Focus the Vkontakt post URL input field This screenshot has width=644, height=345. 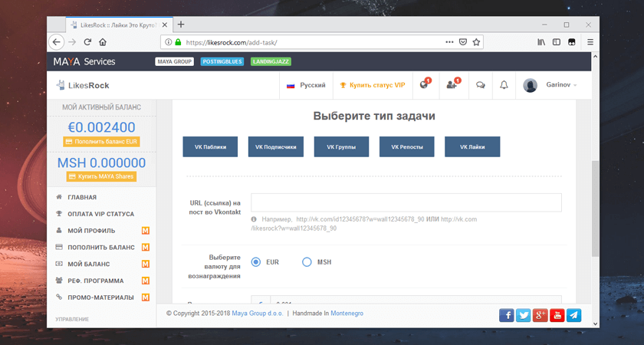click(x=406, y=202)
